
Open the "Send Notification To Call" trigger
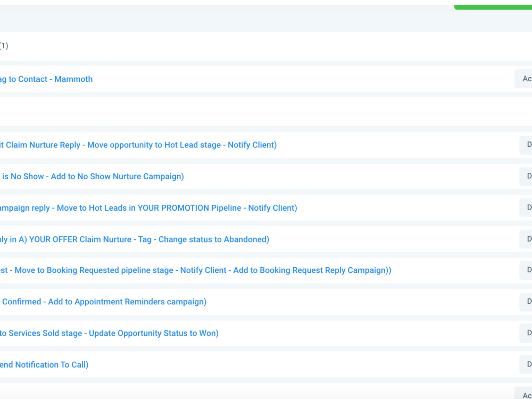pos(44,364)
